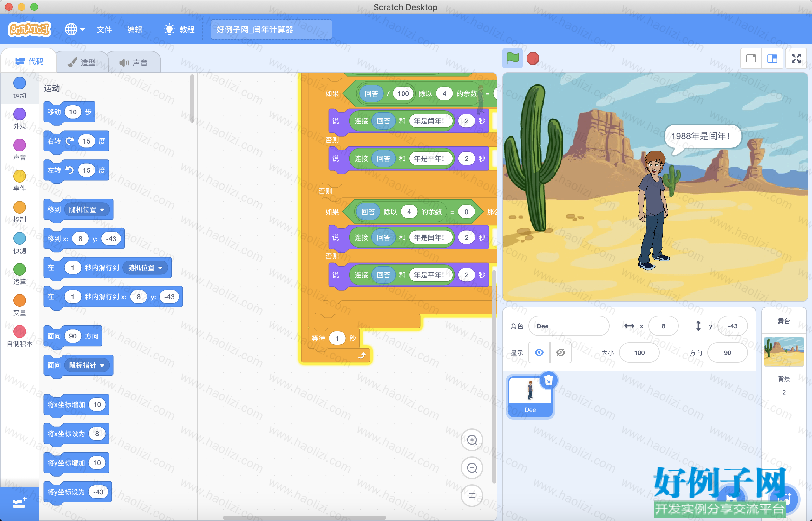This screenshot has width=812, height=521.
Task: Open 教程 tutorials
Action: click(179, 29)
